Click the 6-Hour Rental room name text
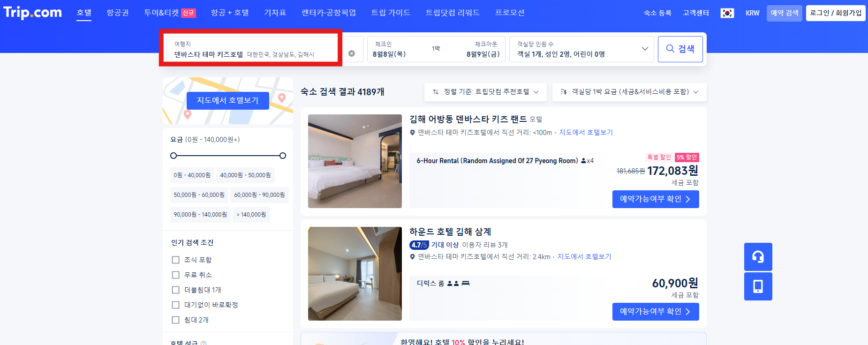 (497, 161)
